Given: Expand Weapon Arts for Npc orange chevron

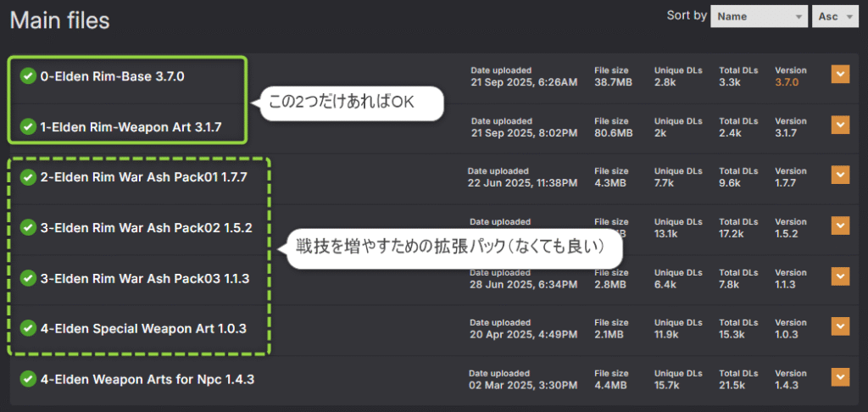Looking at the screenshot, I should 840,377.
